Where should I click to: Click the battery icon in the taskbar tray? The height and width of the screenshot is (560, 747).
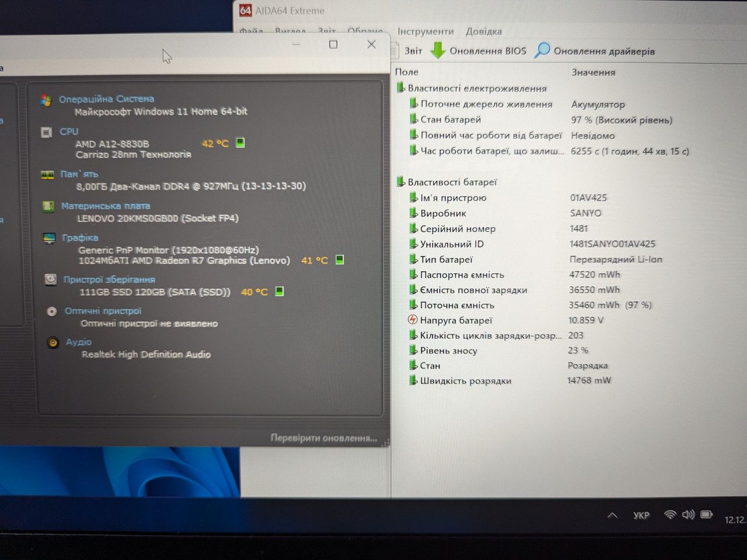[x=706, y=514]
